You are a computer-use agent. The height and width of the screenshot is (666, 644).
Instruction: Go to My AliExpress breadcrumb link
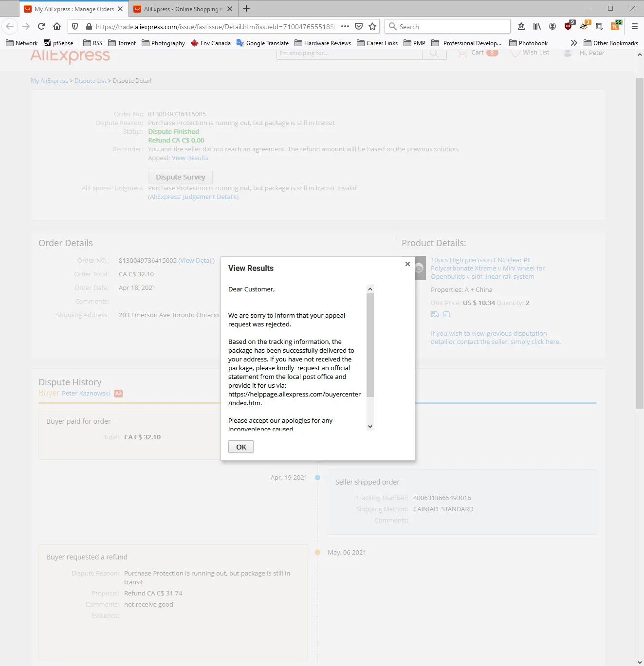coord(49,81)
